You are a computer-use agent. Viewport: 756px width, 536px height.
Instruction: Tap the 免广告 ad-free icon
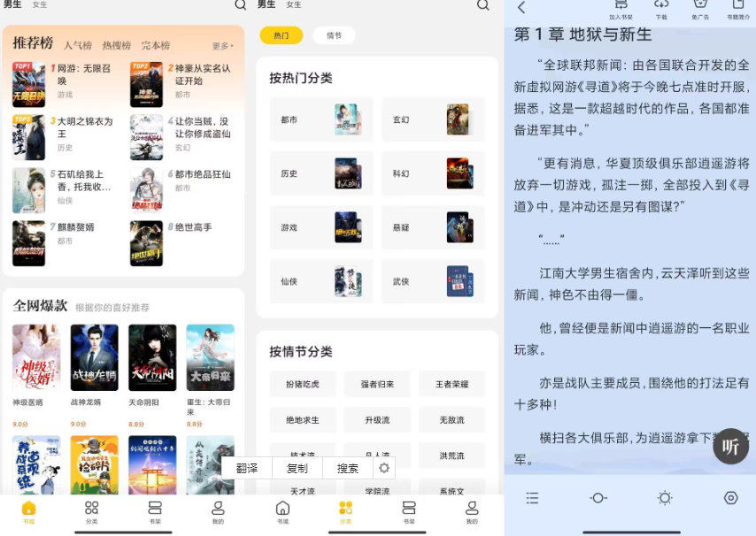[x=700, y=7]
